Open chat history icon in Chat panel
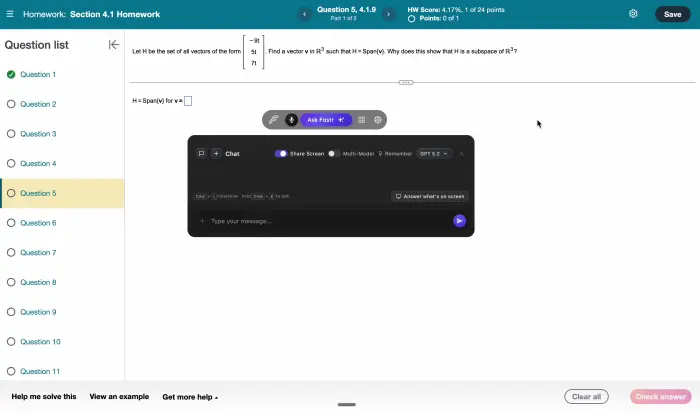 [x=201, y=154]
